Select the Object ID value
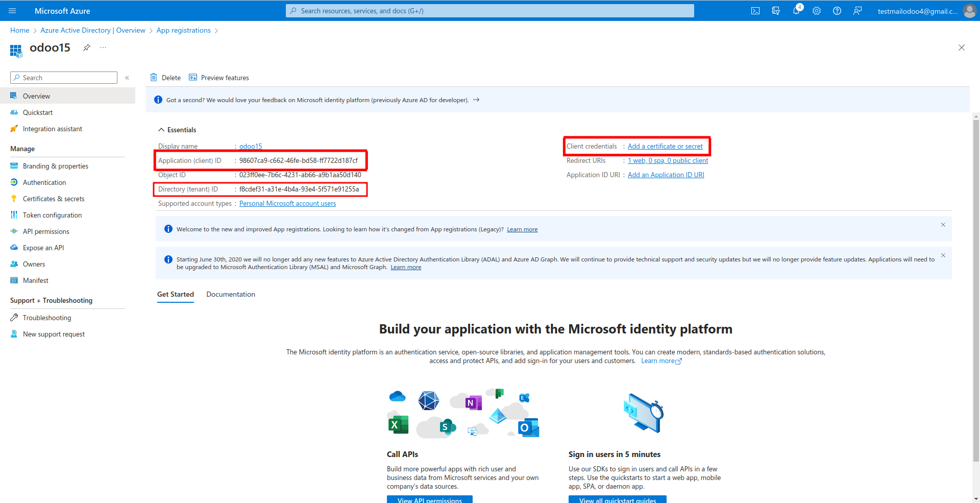This screenshot has height=503, width=980. 300,175
